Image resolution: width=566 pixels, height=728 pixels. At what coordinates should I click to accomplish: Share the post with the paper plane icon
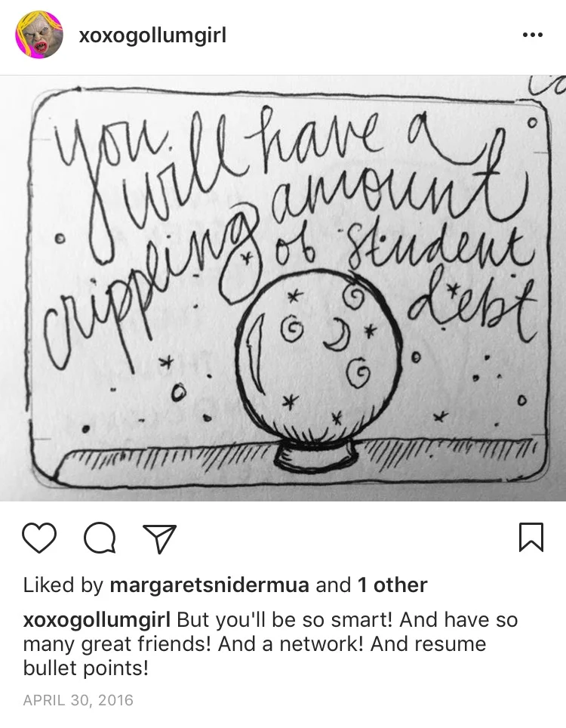coord(159,538)
